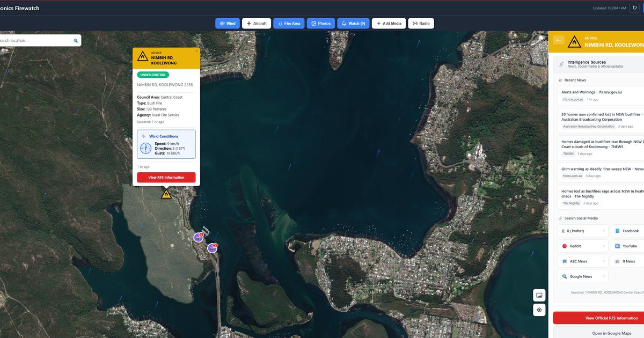Open the Add Media button
This screenshot has height=338, width=644.
[389, 24]
